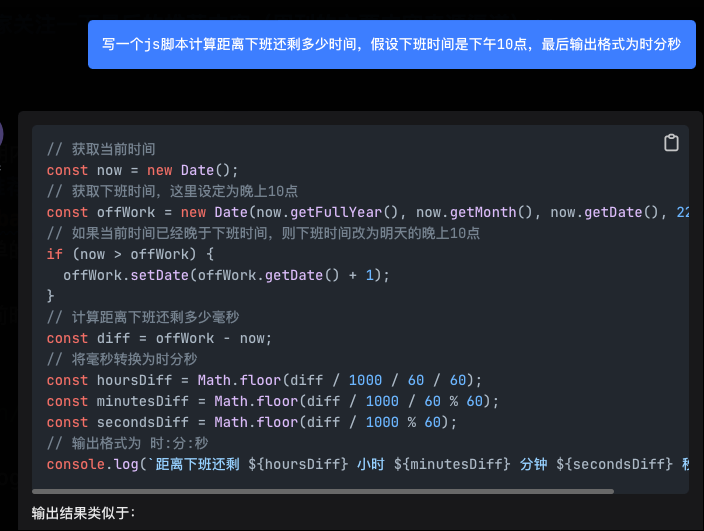Copy the code with the clipboard icon
Viewport: 704px width, 531px height.
pyautogui.click(x=671, y=143)
